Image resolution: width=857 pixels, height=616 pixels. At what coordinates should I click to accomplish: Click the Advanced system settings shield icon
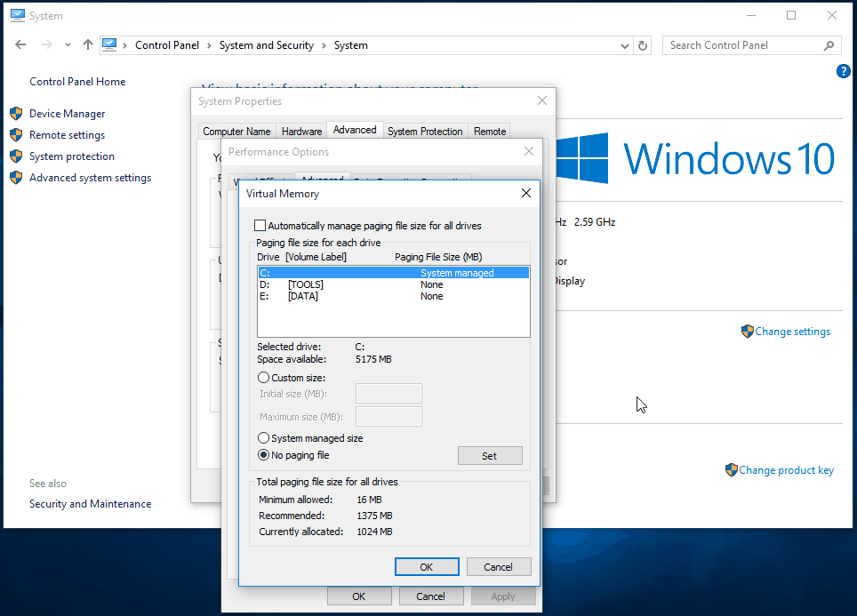pos(16,177)
